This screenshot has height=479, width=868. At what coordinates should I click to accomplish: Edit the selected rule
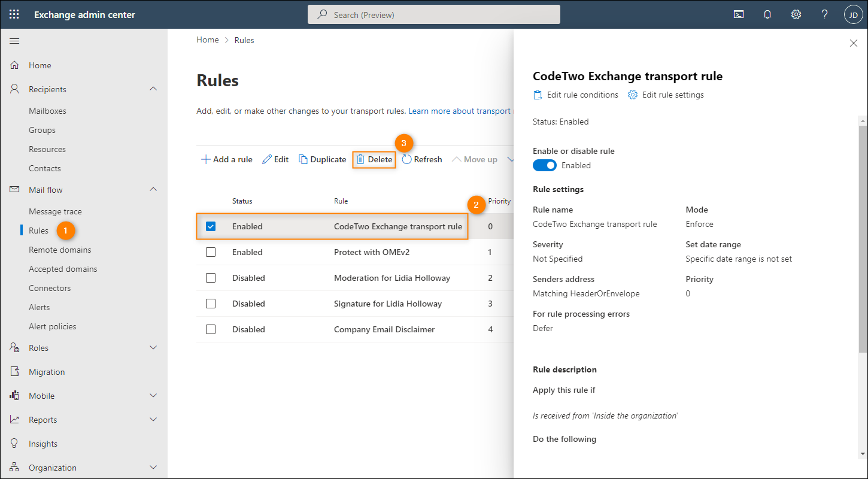pos(275,159)
